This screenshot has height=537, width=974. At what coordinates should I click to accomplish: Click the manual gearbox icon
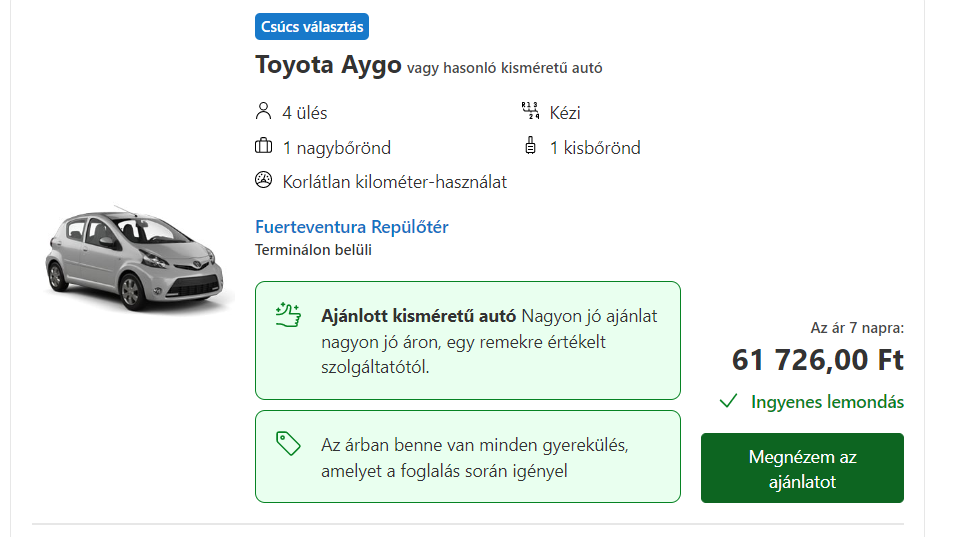click(x=530, y=111)
